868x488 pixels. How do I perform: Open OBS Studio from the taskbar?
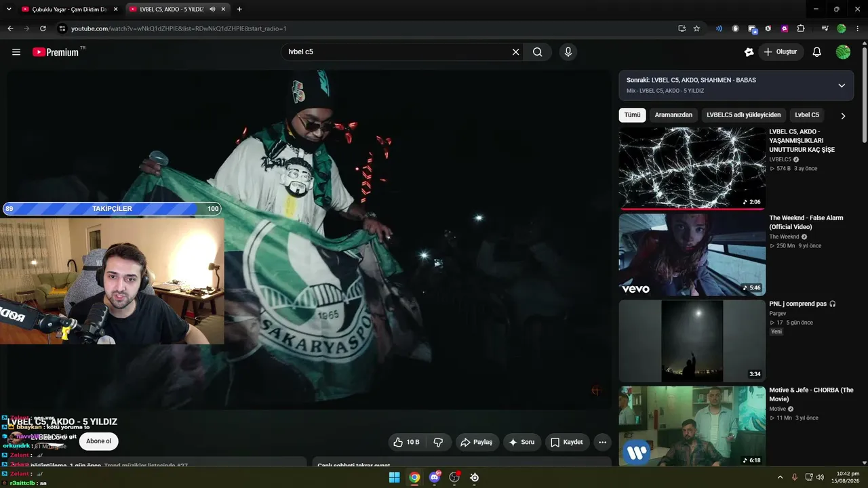point(454,477)
